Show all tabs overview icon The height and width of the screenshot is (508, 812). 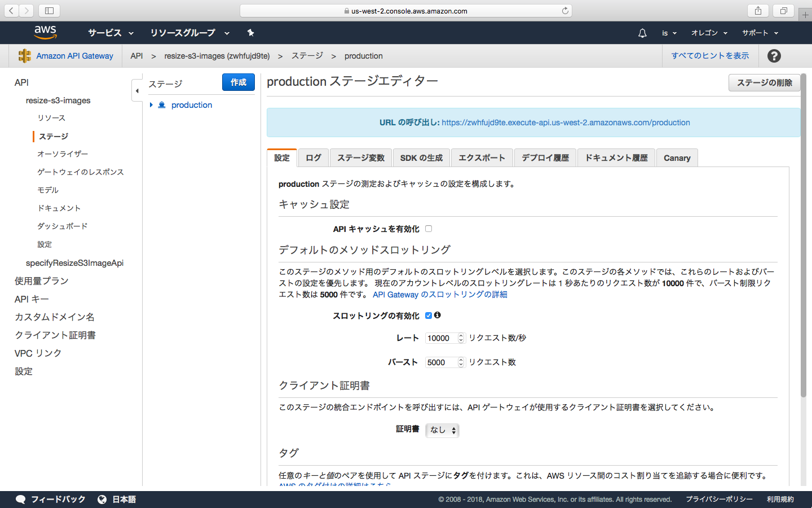pos(784,11)
